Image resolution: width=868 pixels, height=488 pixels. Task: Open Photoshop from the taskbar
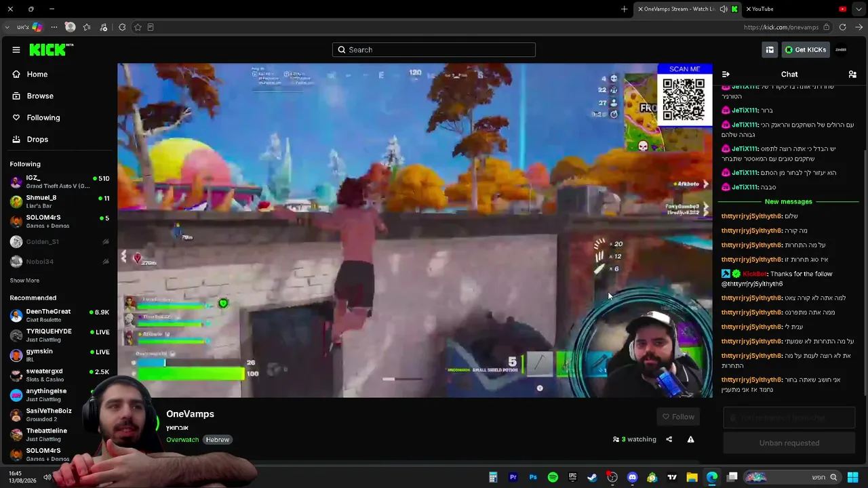(533, 477)
